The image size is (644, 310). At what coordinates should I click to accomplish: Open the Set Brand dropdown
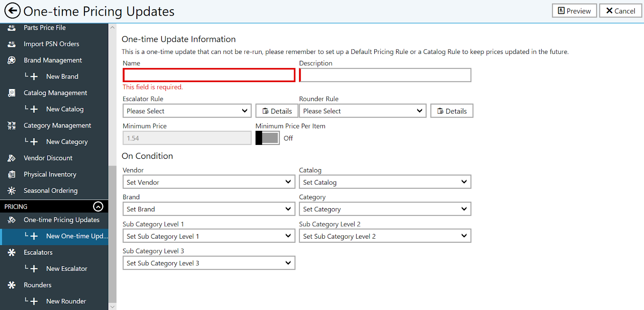[x=209, y=209]
